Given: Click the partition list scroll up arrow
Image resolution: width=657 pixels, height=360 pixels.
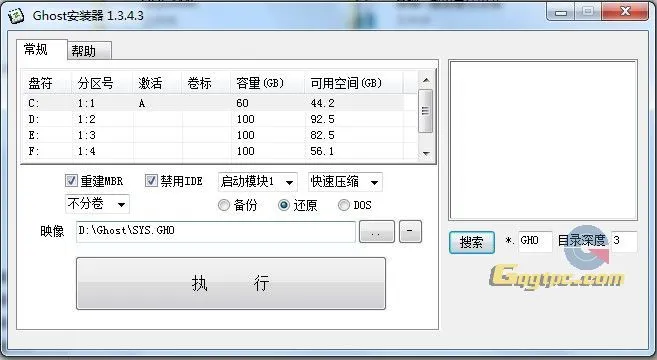Looking at the screenshot, I should [x=426, y=80].
